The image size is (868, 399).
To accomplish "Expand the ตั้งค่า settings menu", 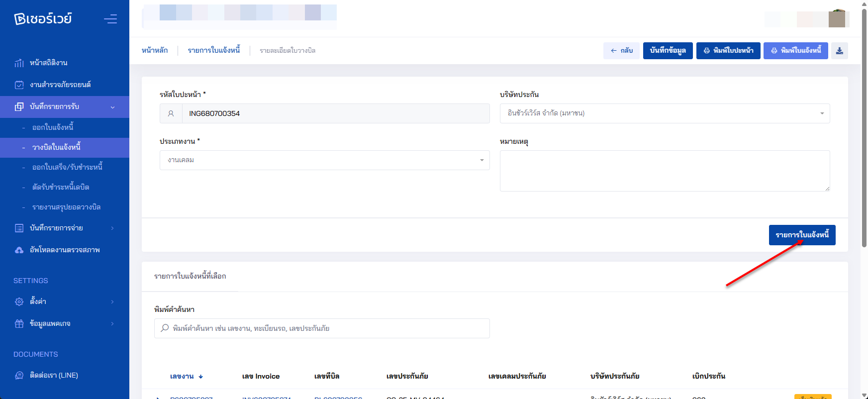I will click(65, 301).
